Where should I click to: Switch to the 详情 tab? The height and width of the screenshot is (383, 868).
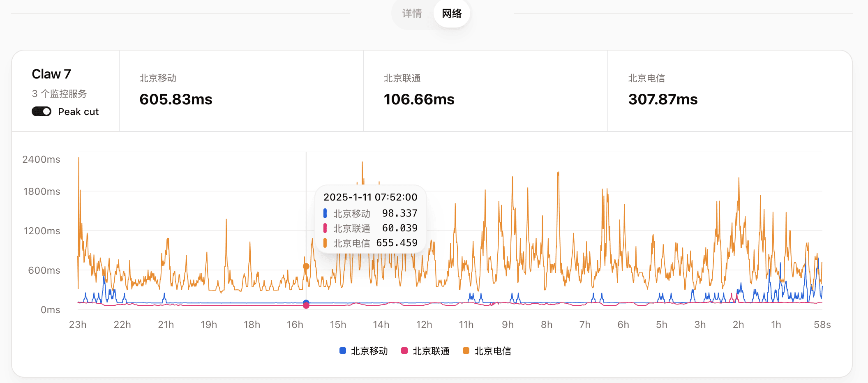tap(412, 14)
